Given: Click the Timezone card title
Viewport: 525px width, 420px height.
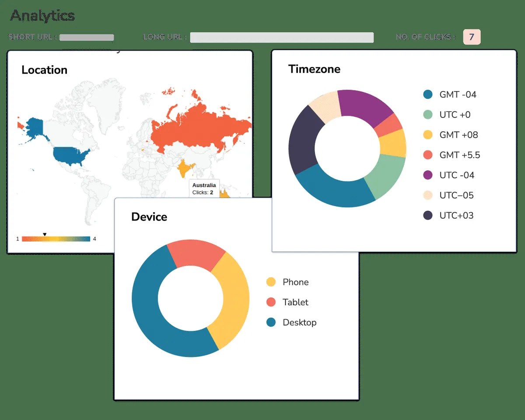Looking at the screenshot, I should coord(314,69).
